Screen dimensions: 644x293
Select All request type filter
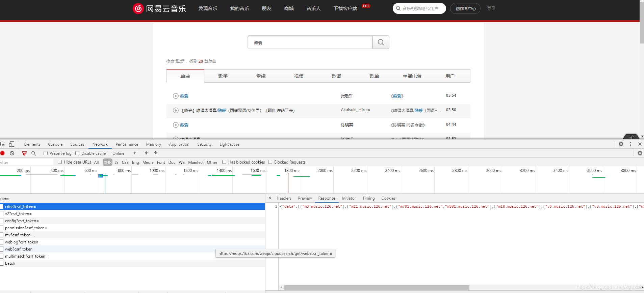[x=96, y=162]
